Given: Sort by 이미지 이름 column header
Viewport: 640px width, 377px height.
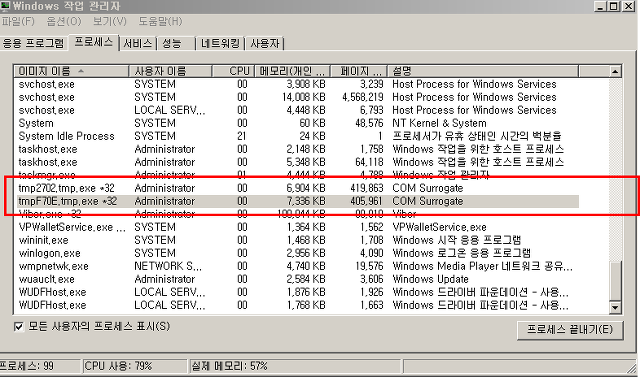Looking at the screenshot, I should [71, 71].
